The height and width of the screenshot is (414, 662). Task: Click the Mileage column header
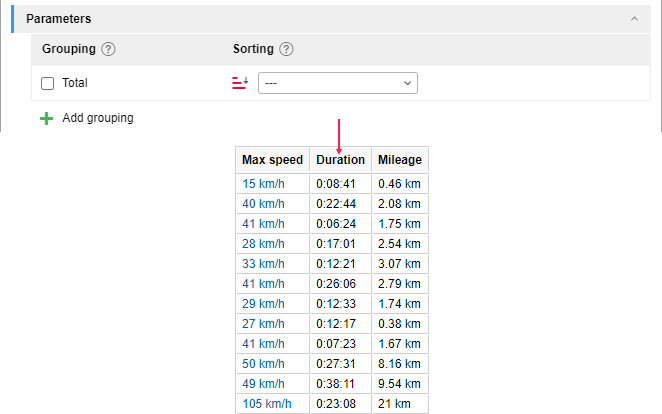pos(400,160)
